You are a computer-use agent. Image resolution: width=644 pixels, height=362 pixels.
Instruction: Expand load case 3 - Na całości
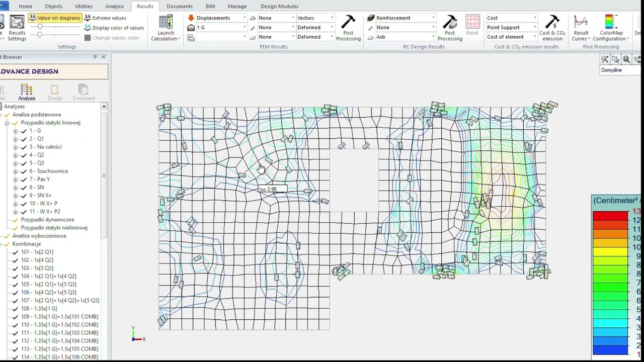(16, 147)
